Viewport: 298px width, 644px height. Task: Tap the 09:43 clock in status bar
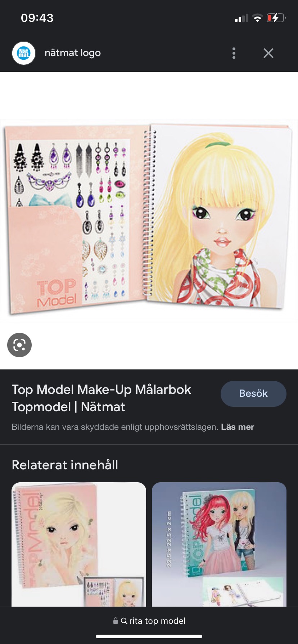37,18
